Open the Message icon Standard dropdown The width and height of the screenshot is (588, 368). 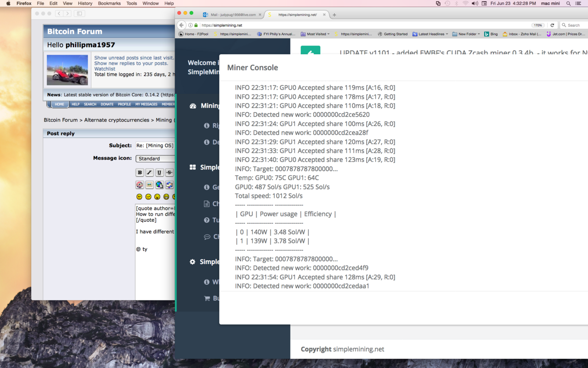155,159
